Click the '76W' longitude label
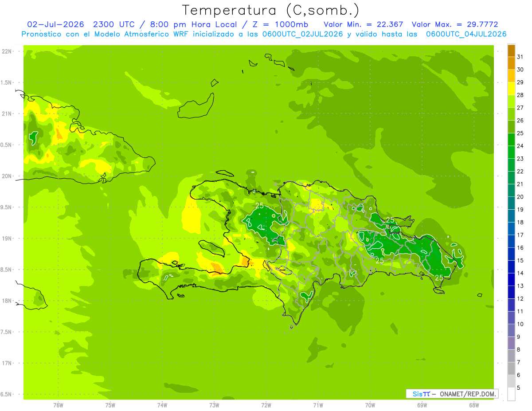532x411 pixels. point(58,405)
